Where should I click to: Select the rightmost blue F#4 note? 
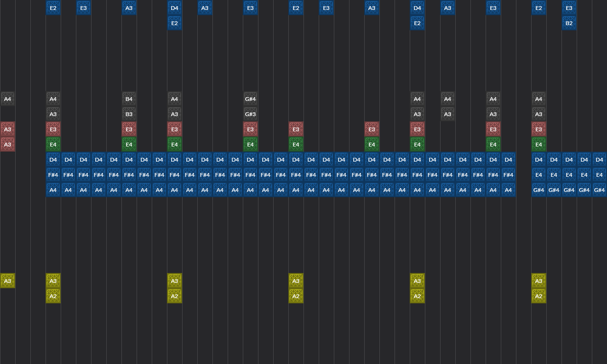pyautogui.click(x=508, y=175)
